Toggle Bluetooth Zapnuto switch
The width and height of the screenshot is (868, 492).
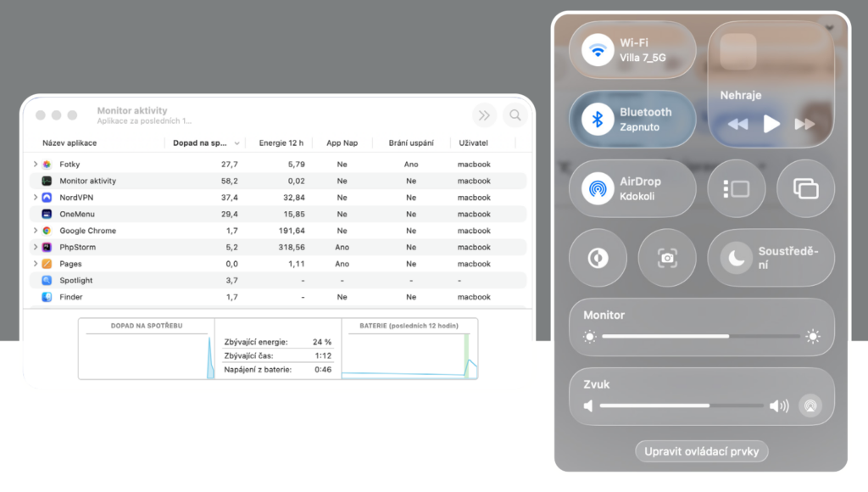598,120
